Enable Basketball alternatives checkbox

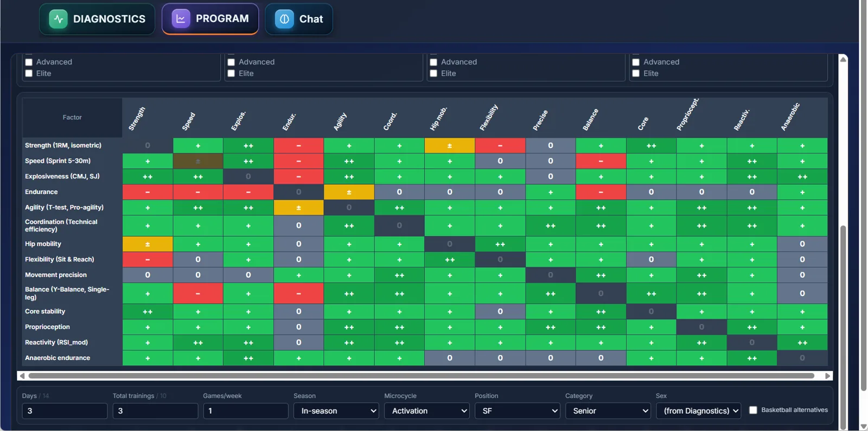(753, 410)
